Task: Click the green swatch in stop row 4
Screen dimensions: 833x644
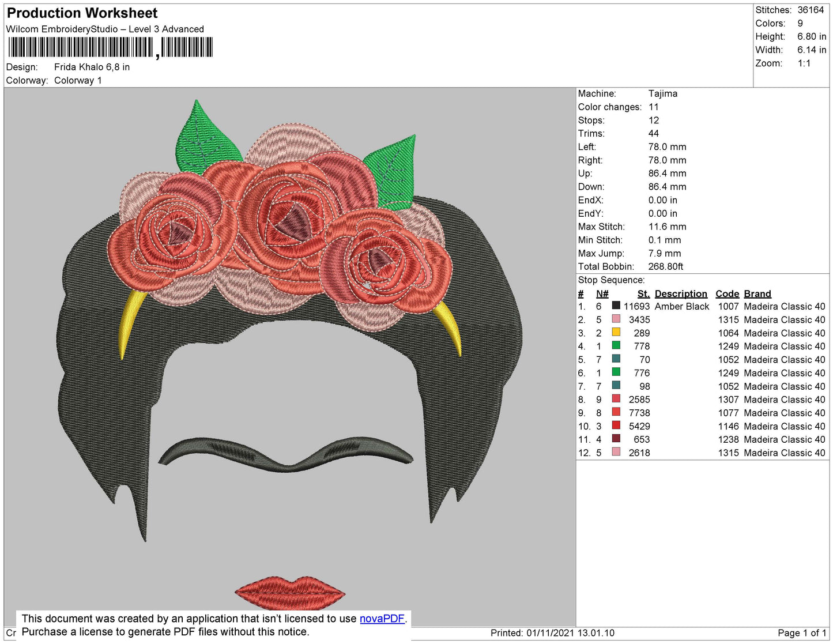Action: 616,345
